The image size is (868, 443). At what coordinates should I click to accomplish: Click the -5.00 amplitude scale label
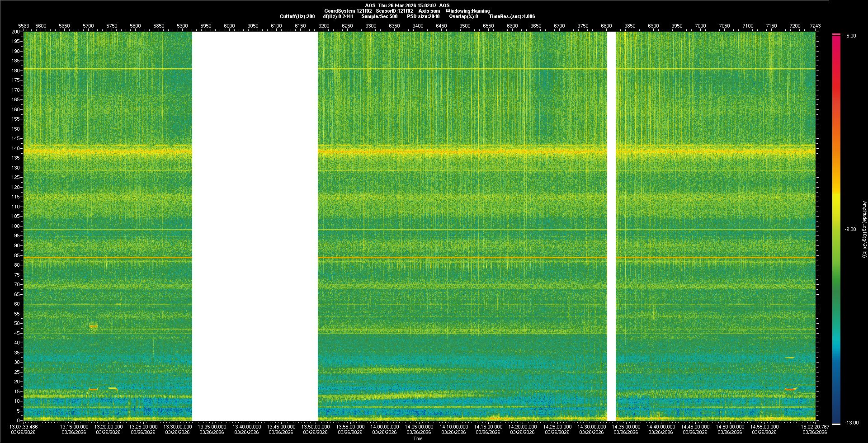850,36
